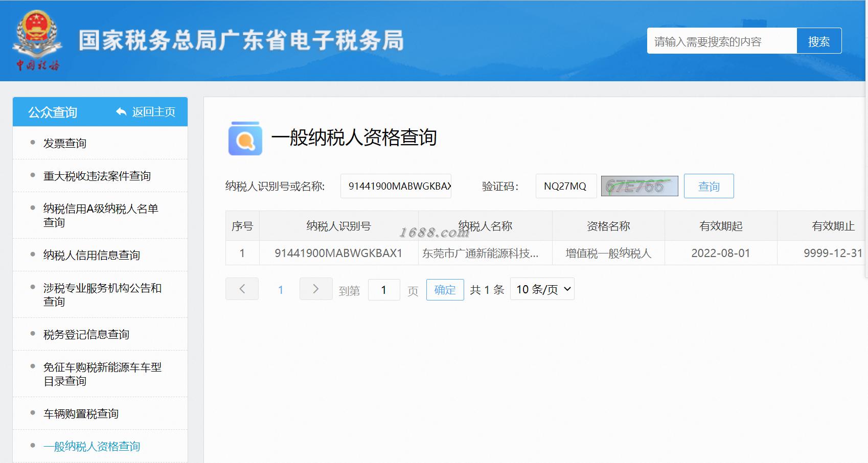This screenshot has height=463, width=868.
Task: Select 税务登记信息查询 menu entry
Action: 86,334
